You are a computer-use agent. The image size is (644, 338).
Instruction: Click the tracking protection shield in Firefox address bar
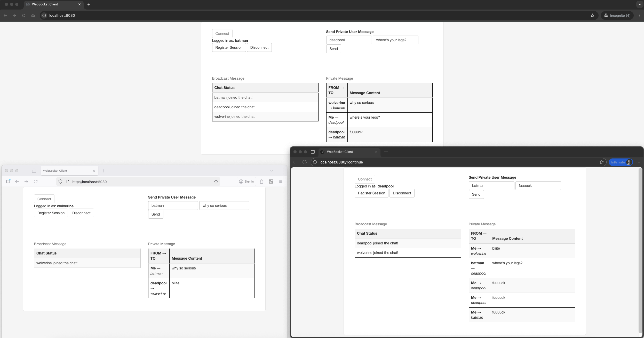coord(60,181)
